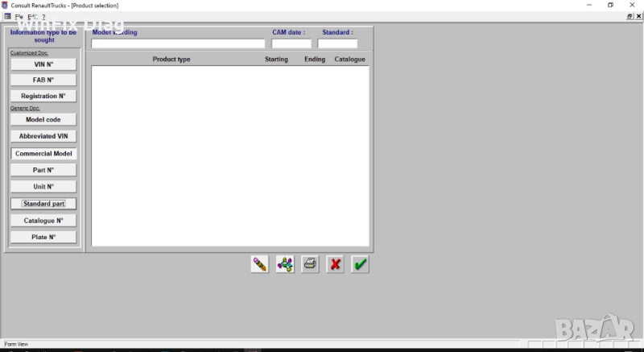Open the File menu
This screenshot has width=644, height=352.
[19, 16]
